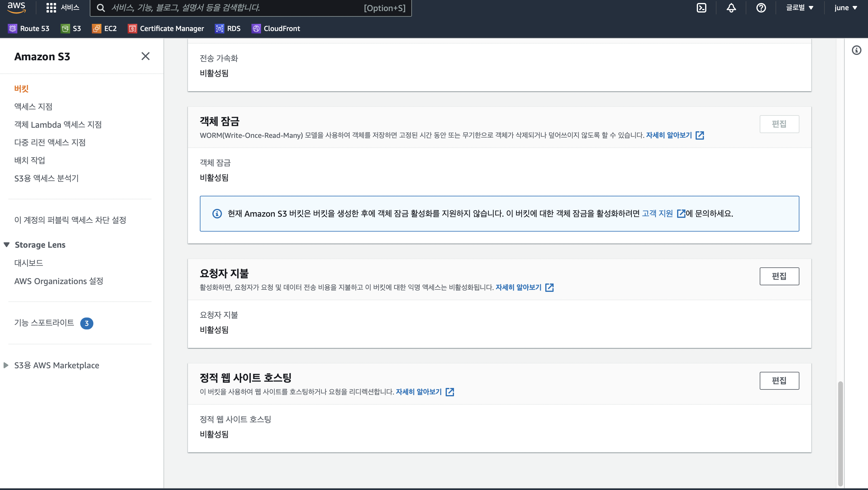Viewport: 868px width, 490px height.
Task: Click the search magnifier icon
Action: (101, 8)
